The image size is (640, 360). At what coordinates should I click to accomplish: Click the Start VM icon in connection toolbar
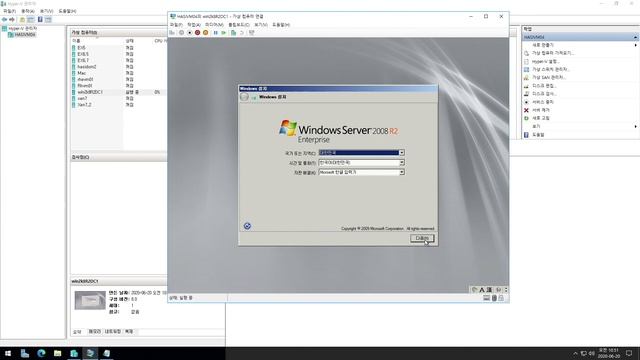pos(182,33)
